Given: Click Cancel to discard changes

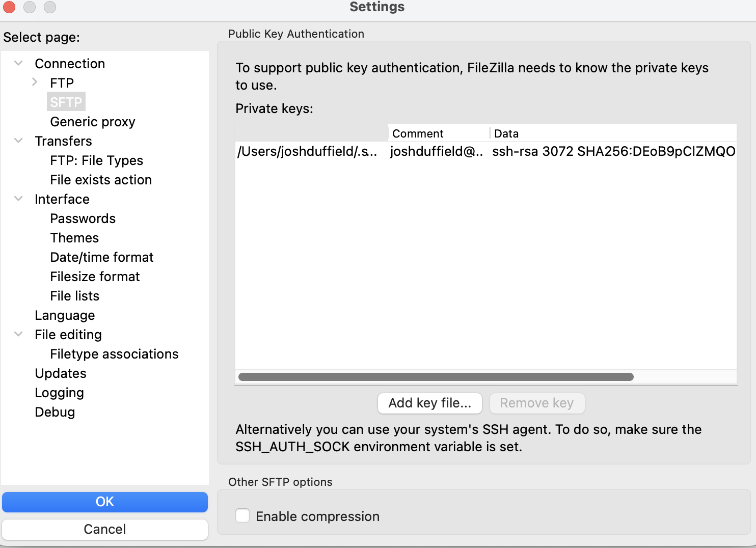Looking at the screenshot, I should [105, 529].
